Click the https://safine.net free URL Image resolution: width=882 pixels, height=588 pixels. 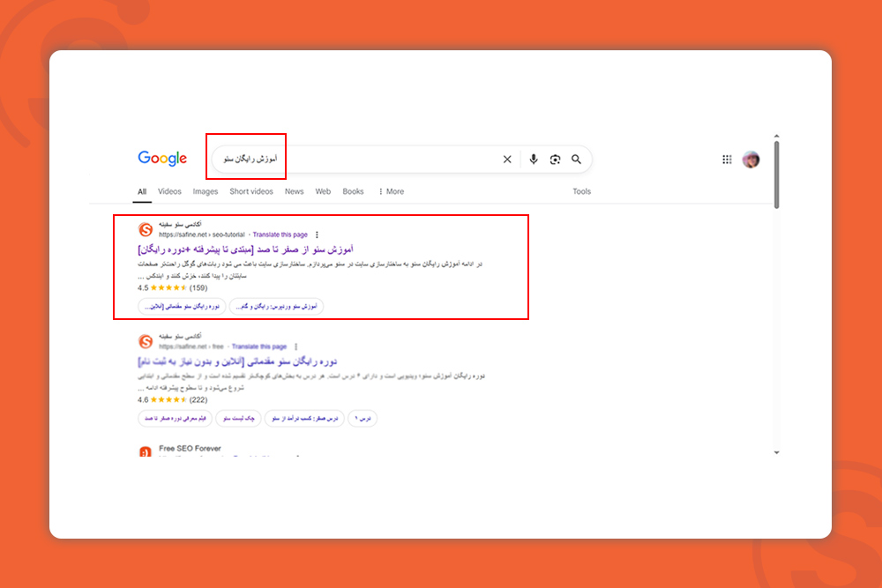(x=191, y=346)
